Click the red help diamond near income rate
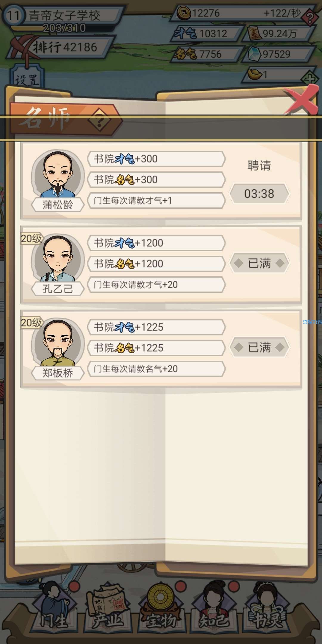This screenshot has height=644, width=322. tap(310, 18)
